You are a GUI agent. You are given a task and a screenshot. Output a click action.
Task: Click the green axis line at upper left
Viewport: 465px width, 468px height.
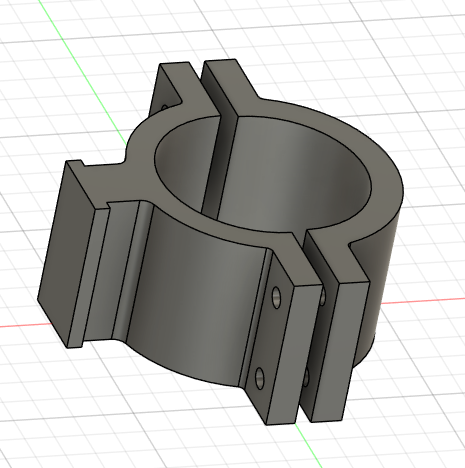[83, 73]
